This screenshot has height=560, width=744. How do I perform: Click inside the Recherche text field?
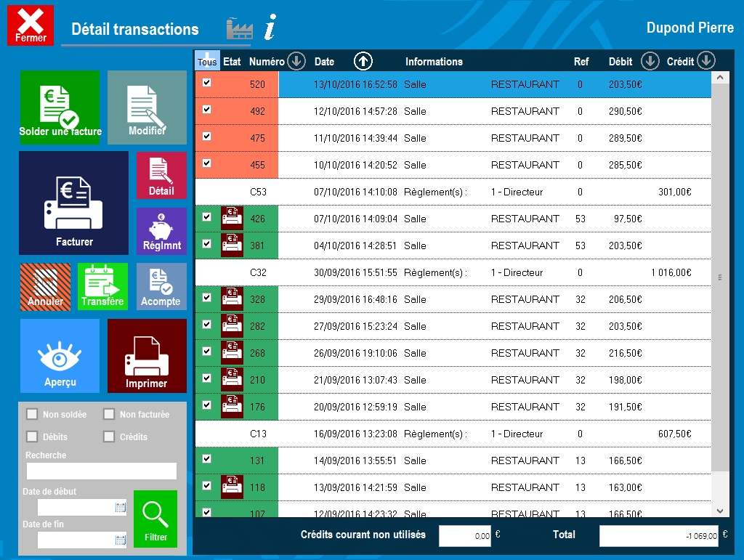click(101, 471)
